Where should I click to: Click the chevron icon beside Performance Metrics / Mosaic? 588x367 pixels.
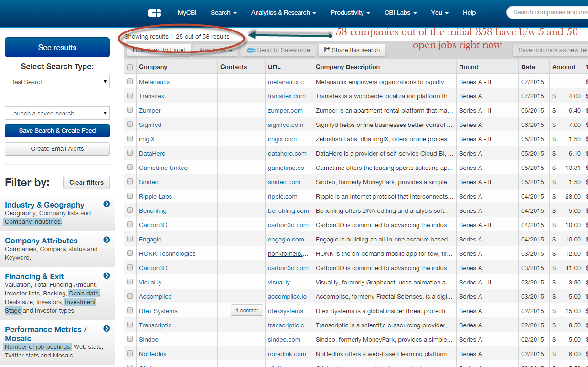(x=106, y=328)
